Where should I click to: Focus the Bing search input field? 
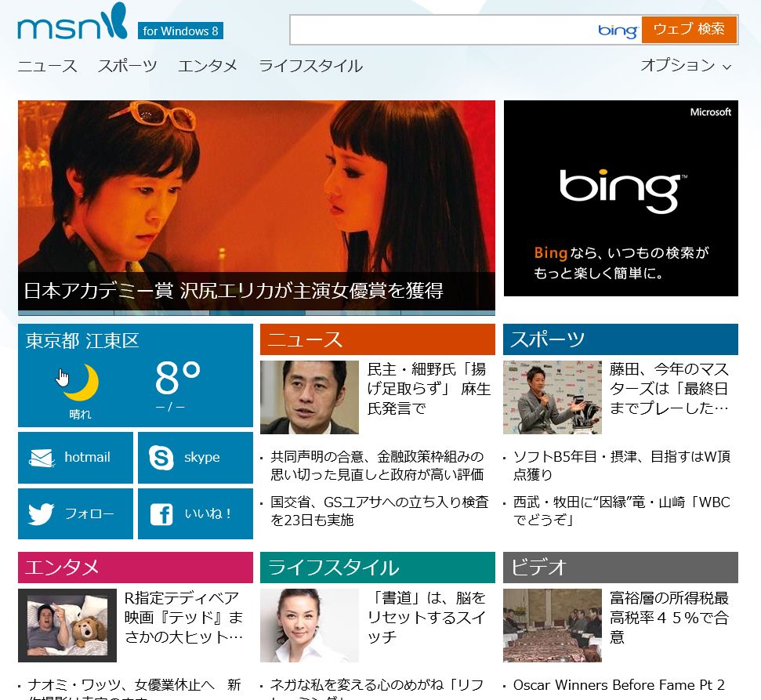pos(443,30)
